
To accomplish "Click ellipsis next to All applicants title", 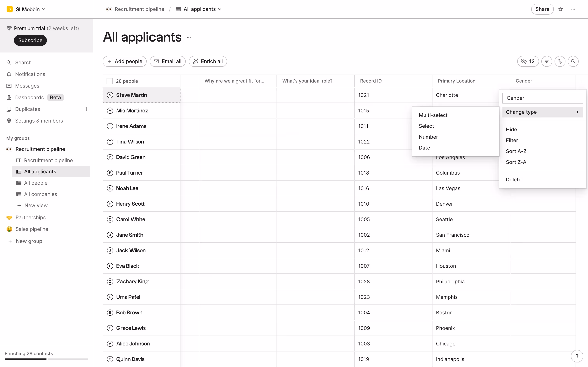I will (189, 37).
